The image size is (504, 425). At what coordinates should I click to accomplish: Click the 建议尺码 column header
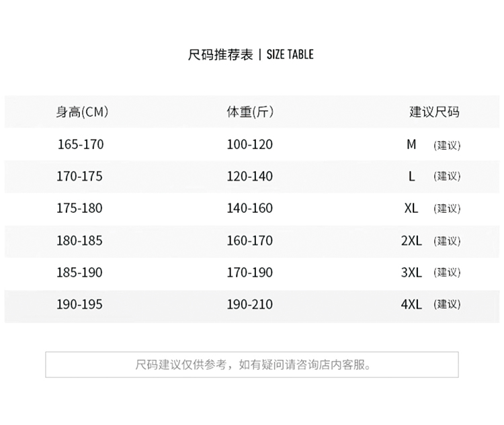pyautogui.click(x=435, y=112)
